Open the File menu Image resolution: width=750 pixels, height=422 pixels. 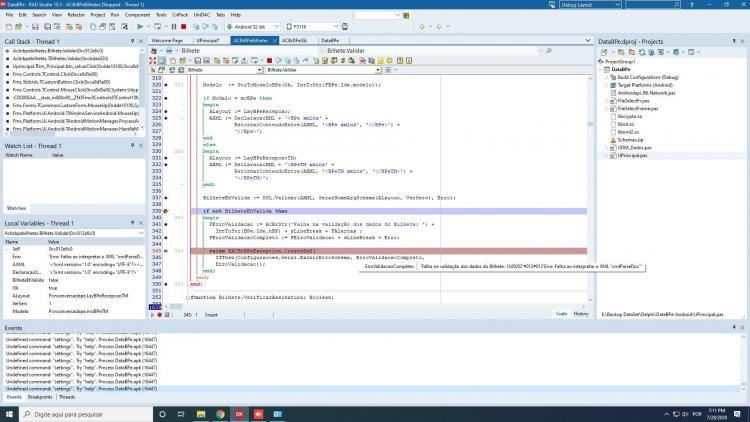click(x=9, y=15)
